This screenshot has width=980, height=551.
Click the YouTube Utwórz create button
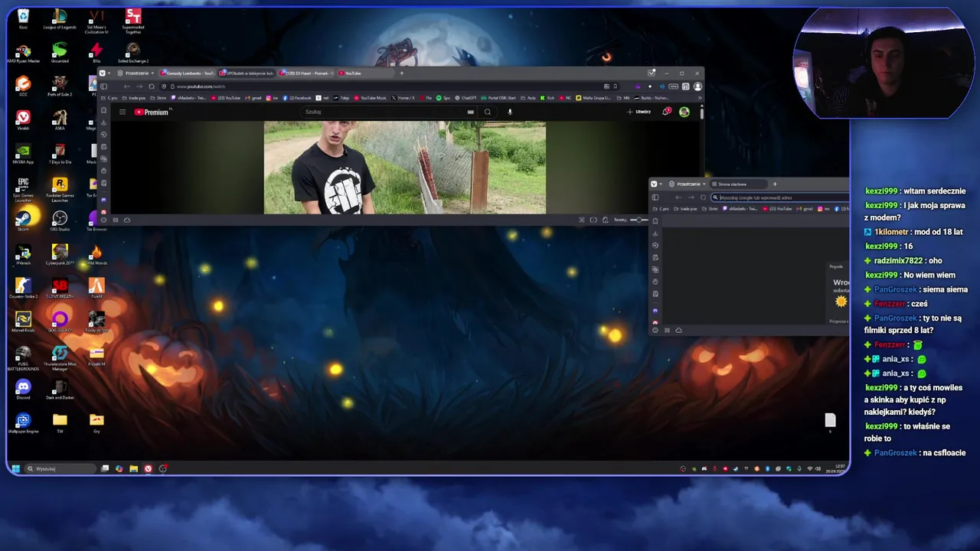639,112
